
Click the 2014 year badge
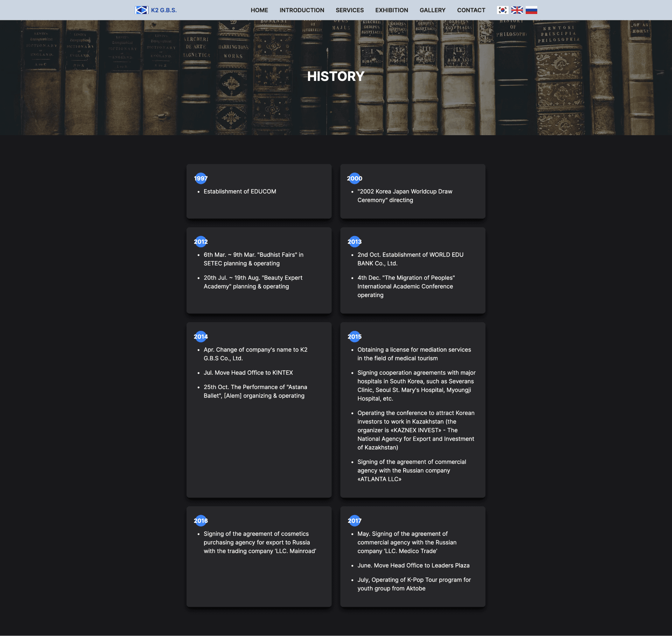[201, 337]
